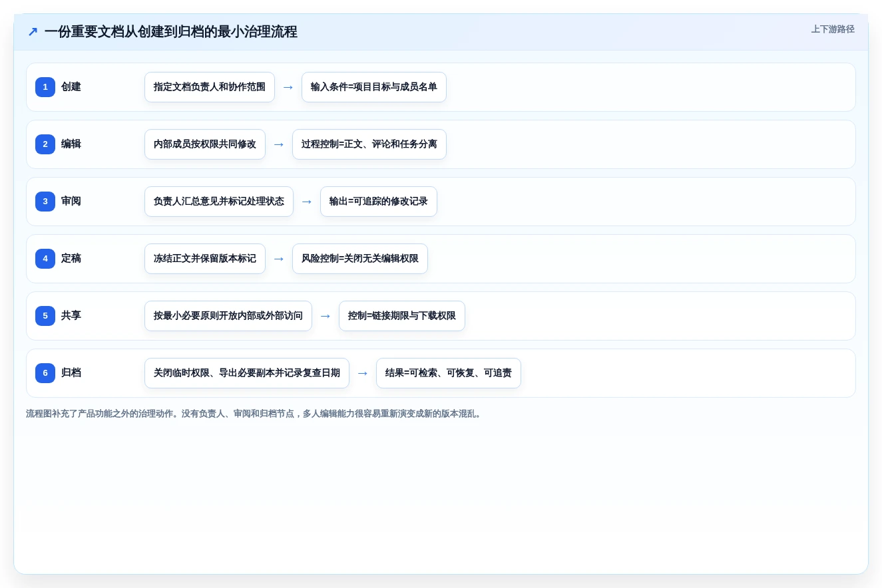Click step number badge 5

pyautogui.click(x=45, y=316)
